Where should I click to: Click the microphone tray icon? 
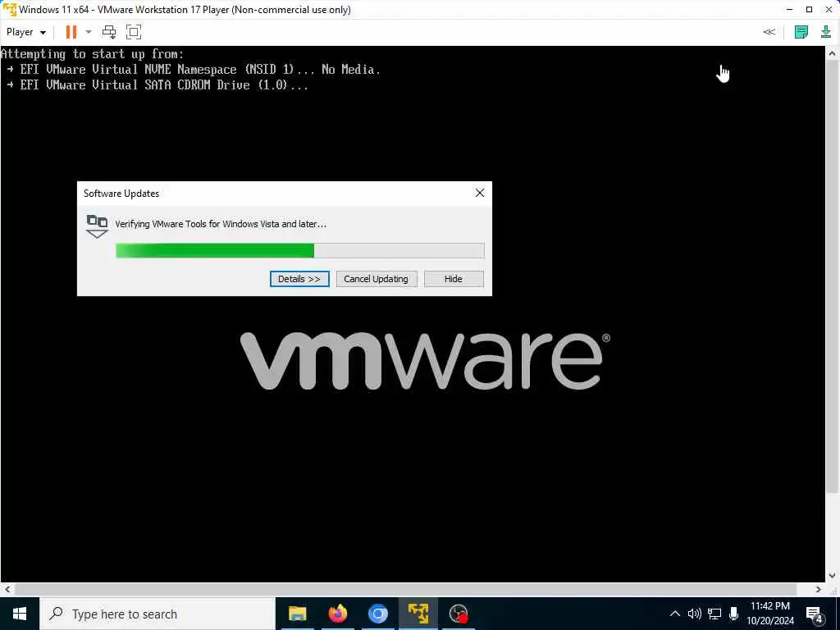tap(734, 614)
